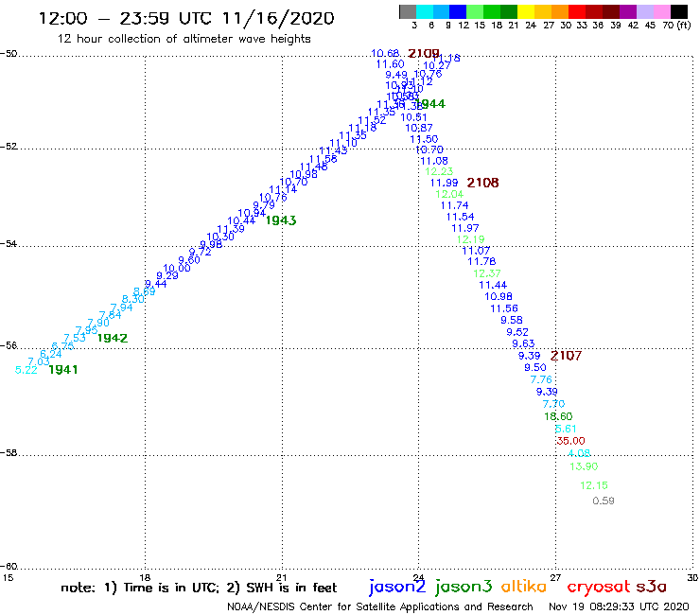Click the 10.68 wave height value
700x615 pixels.
(385, 53)
